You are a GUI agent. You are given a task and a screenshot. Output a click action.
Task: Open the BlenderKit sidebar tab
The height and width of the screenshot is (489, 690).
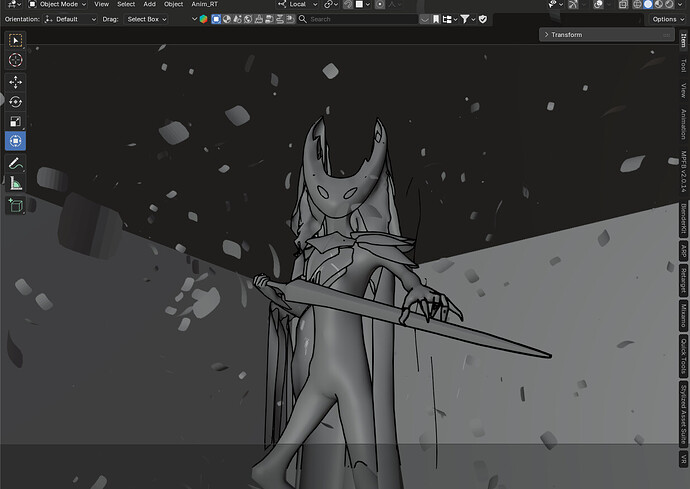[x=683, y=219]
